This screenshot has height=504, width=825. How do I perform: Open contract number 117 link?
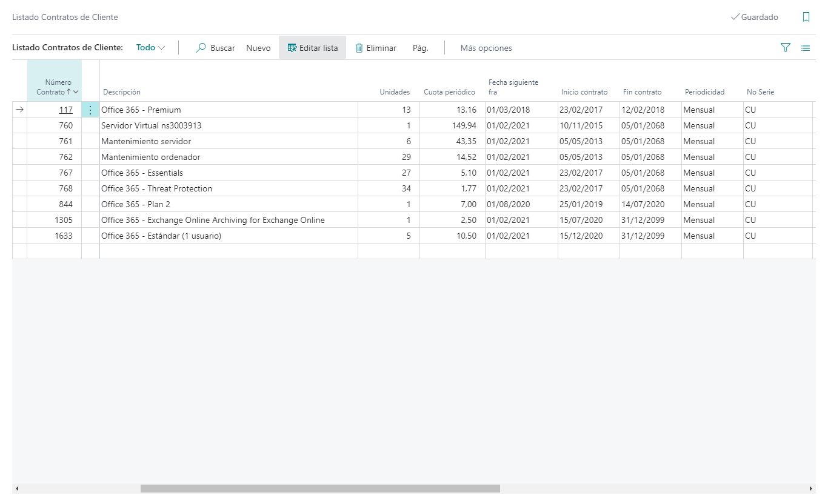65,110
